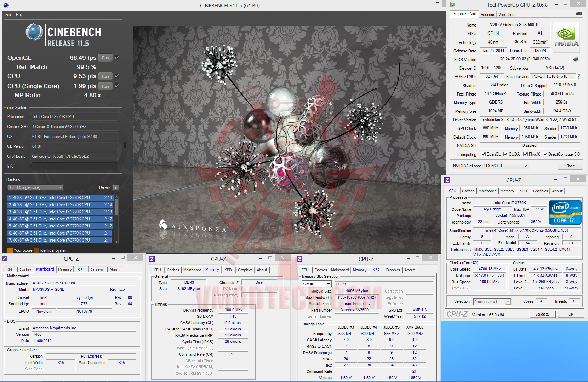
Task: Open the Help menu in Cinebench
Action: coord(19,15)
